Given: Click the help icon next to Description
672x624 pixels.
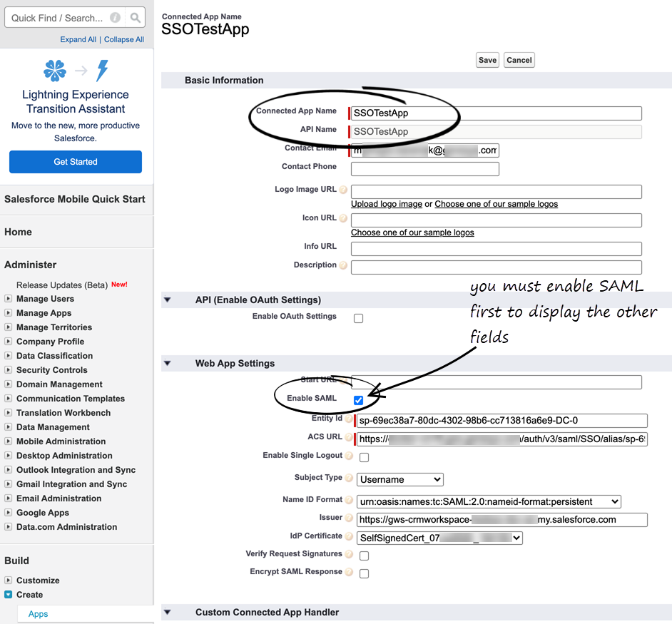Looking at the screenshot, I should click(342, 265).
